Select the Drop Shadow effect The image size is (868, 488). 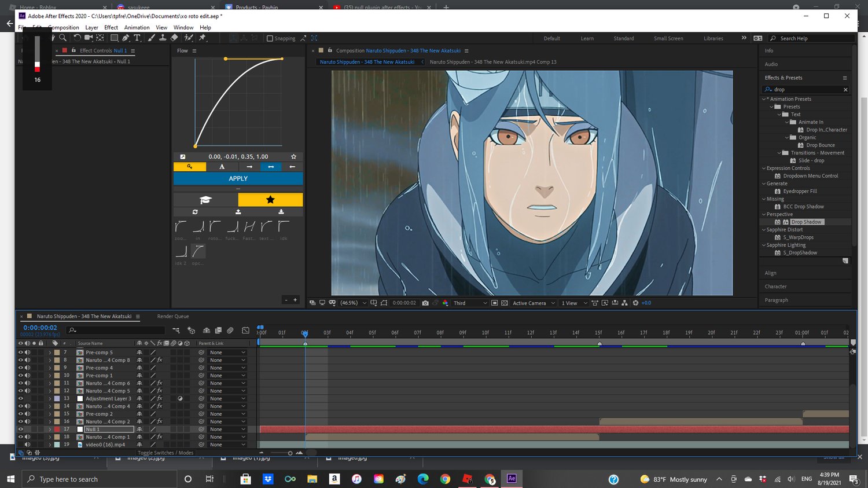tap(806, 222)
